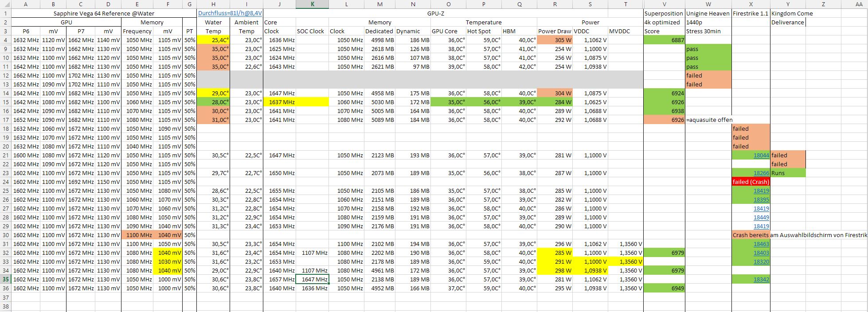This screenshot has width=868, height=312.
Task: Select the 'Kingdom Come' header cell
Action: coord(788,13)
